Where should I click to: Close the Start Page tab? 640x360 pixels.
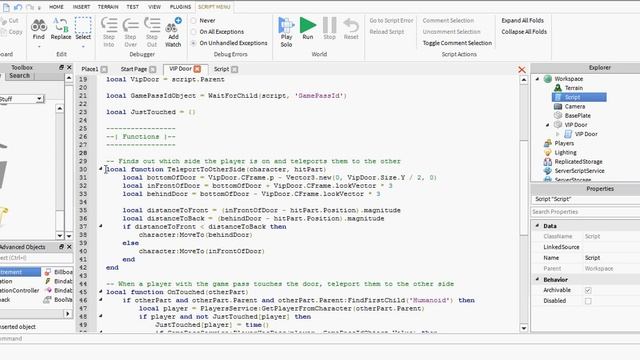153,69
